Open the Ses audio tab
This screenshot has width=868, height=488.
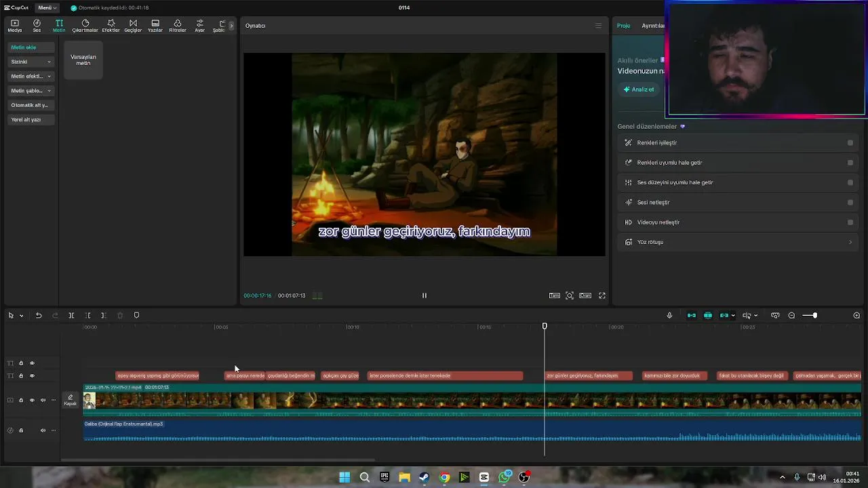coord(37,26)
